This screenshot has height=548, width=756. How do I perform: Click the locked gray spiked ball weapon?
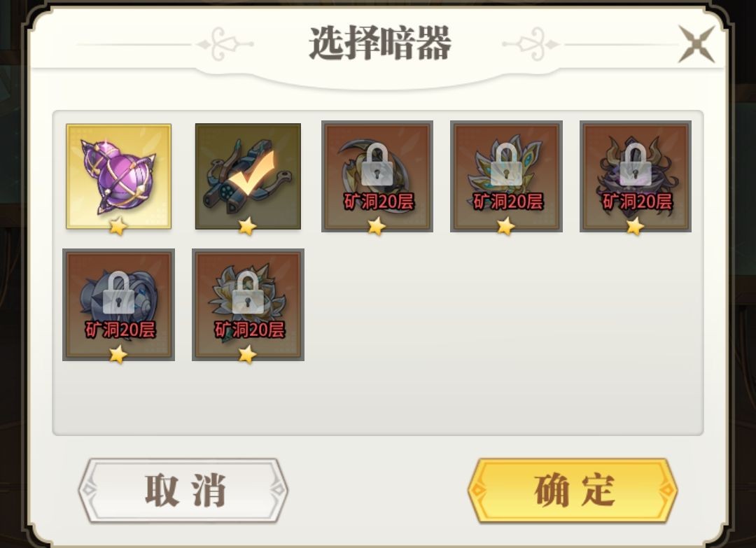tap(118, 304)
